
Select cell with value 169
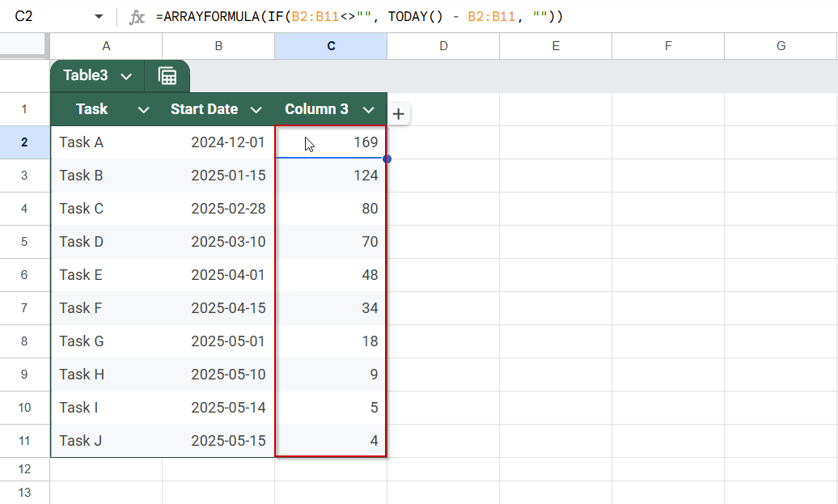(331, 142)
